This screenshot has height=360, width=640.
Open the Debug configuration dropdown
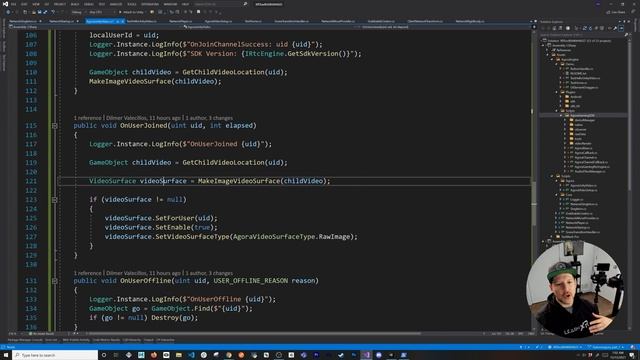tap(78, 12)
